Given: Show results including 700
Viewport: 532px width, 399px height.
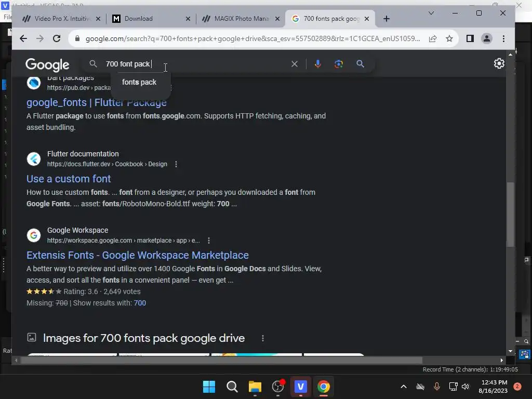Looking at the screenshot, I should (x=140, y=303).
